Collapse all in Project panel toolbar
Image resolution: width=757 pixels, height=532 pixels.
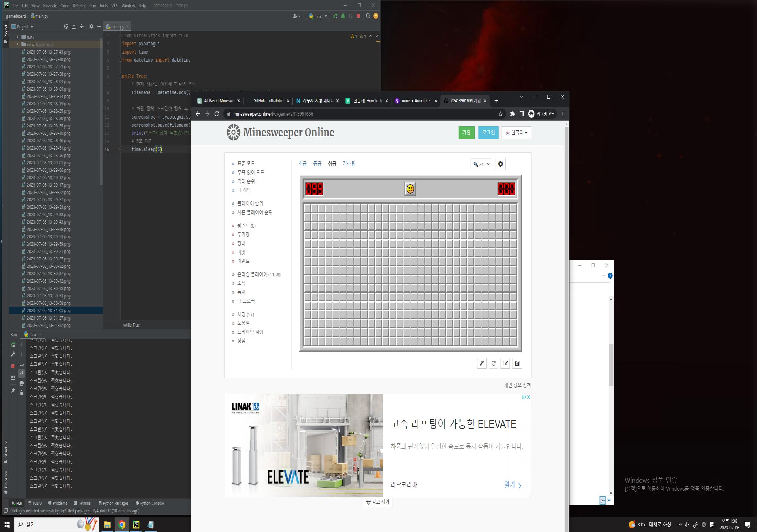tap(82, 26)
